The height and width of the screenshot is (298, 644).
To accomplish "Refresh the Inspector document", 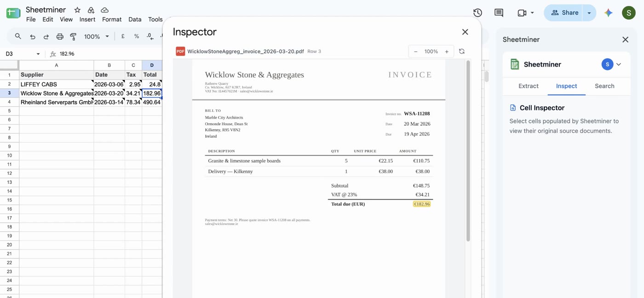I will [x=462, y=52].
